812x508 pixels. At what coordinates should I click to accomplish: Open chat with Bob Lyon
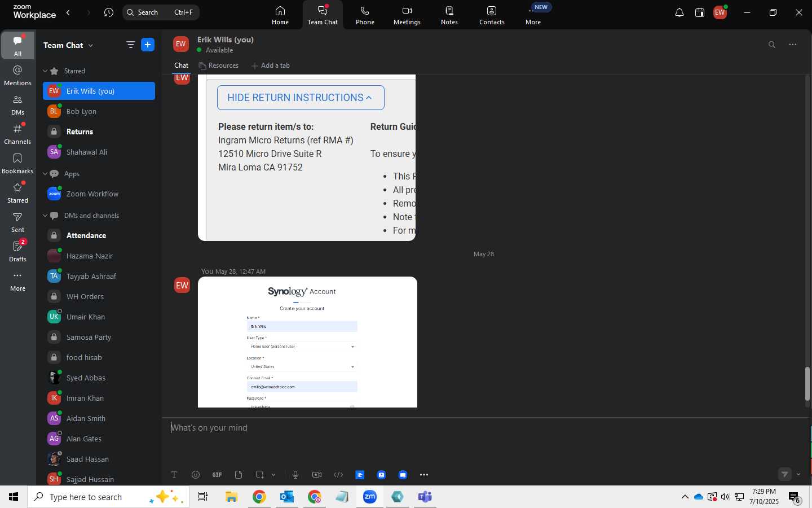[x=99, y=111]
